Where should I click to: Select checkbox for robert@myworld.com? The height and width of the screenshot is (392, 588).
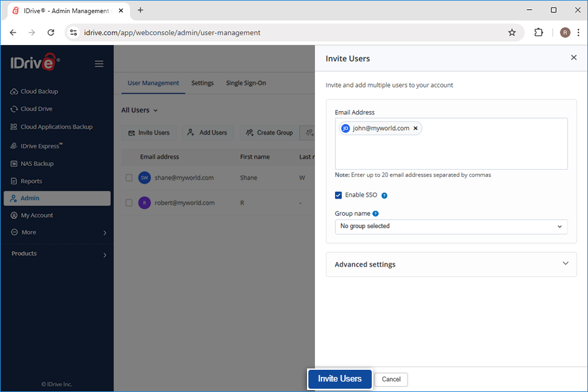pyautogui.click(x=129, y=203)
